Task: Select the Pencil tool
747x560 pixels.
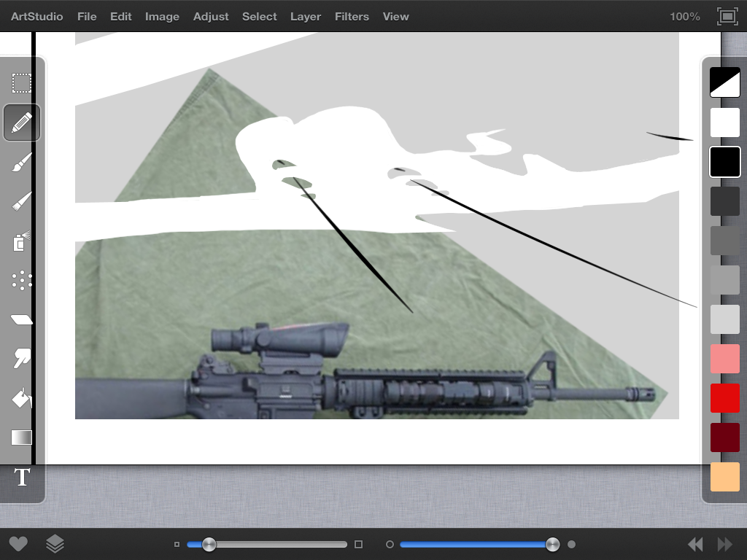Action: click(x=21, y=122)
